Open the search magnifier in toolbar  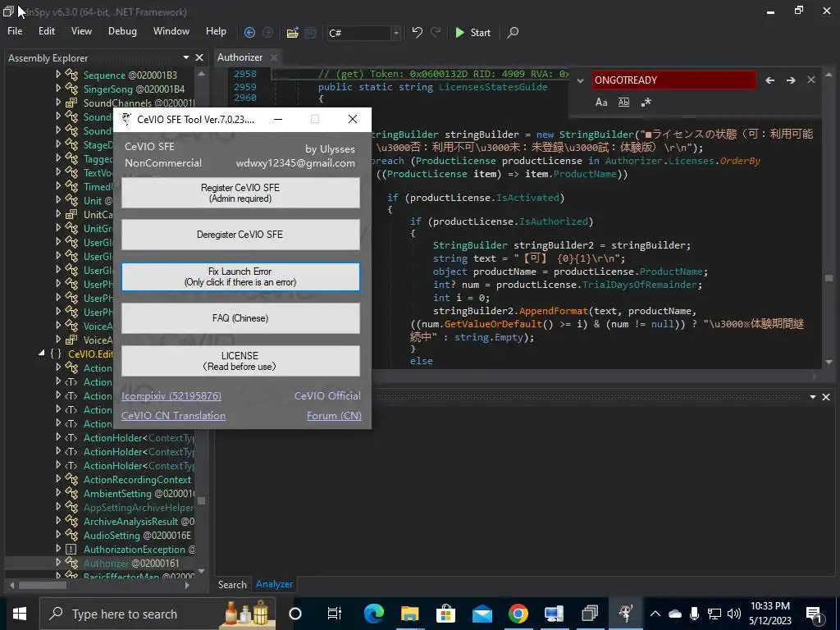tap(513, 33)
